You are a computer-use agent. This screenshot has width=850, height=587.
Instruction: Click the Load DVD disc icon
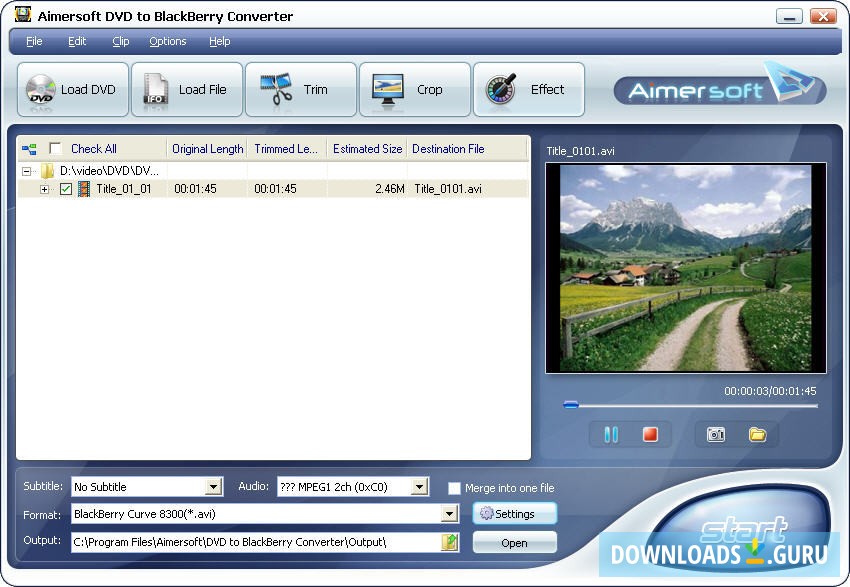coord(40,89)
